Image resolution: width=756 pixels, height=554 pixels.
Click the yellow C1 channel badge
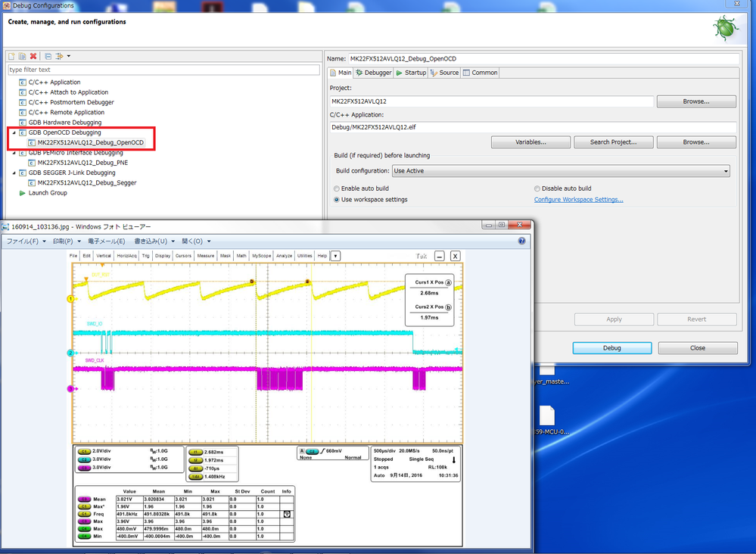84,451
